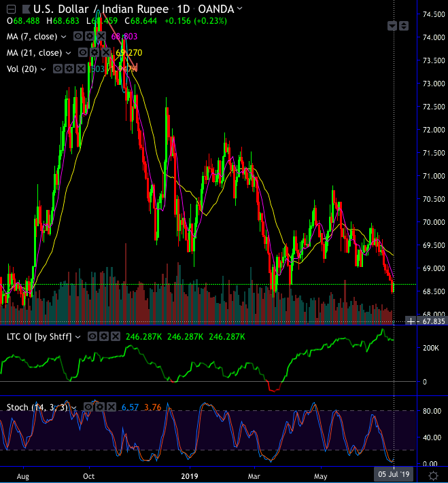Expand the Vol (20) chevron menu

(43, 69)
